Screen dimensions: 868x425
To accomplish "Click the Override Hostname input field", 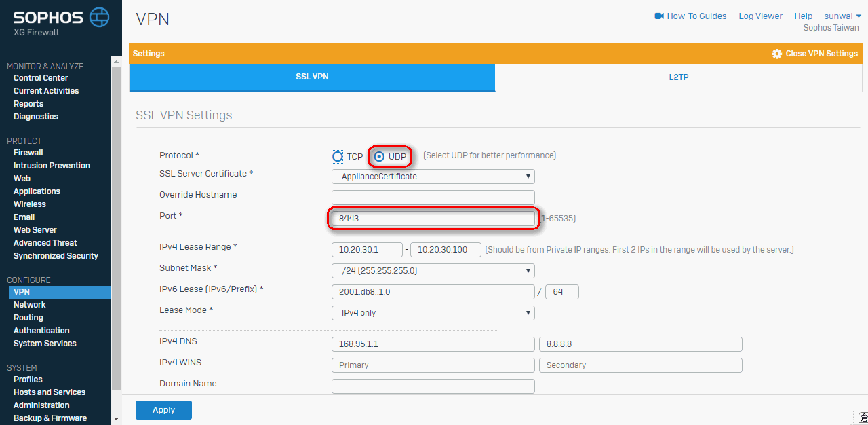I will point(433,198).
